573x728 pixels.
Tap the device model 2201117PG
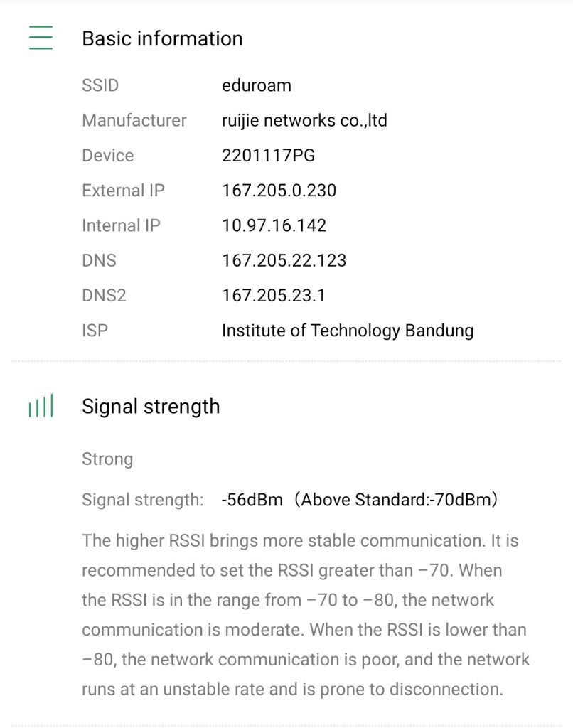(267, 156)
